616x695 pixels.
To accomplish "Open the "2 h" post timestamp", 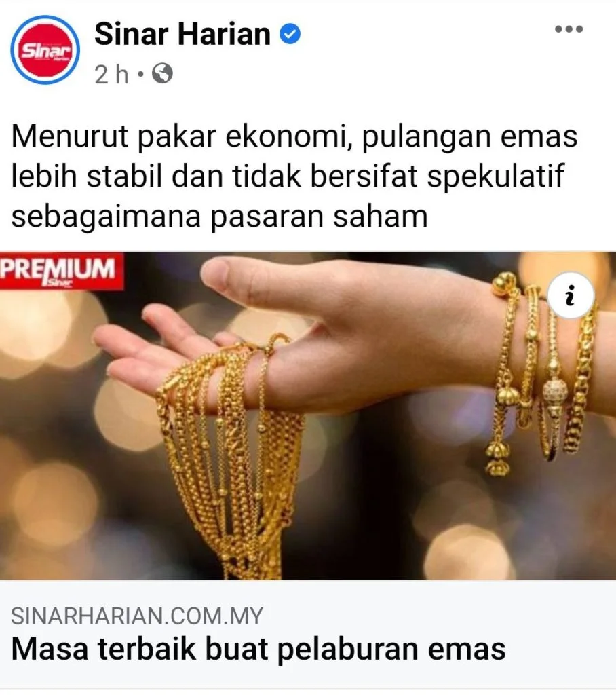I will 111,74.
